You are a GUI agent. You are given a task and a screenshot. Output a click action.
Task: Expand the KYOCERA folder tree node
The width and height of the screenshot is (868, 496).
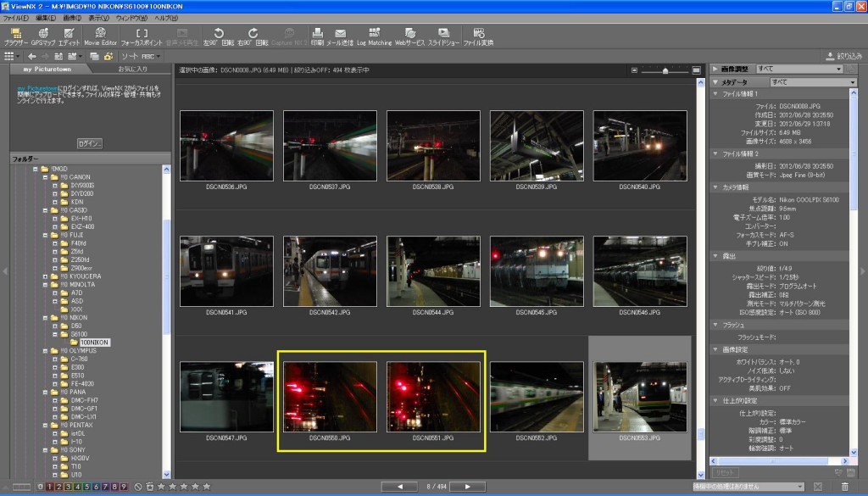point(45,276)
